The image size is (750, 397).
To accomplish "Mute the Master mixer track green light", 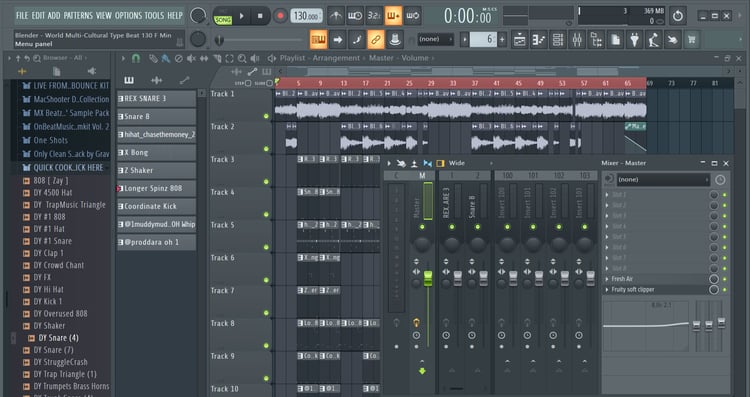I will (422, 227).
